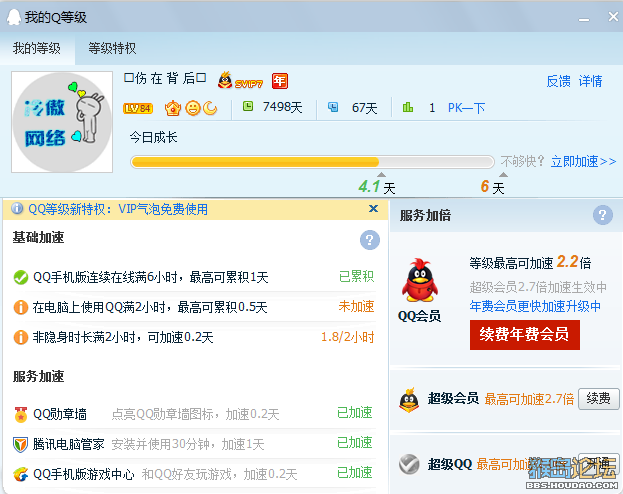Click the 未加速 status text
Screen dimensions: 623x494
(356, 306)
